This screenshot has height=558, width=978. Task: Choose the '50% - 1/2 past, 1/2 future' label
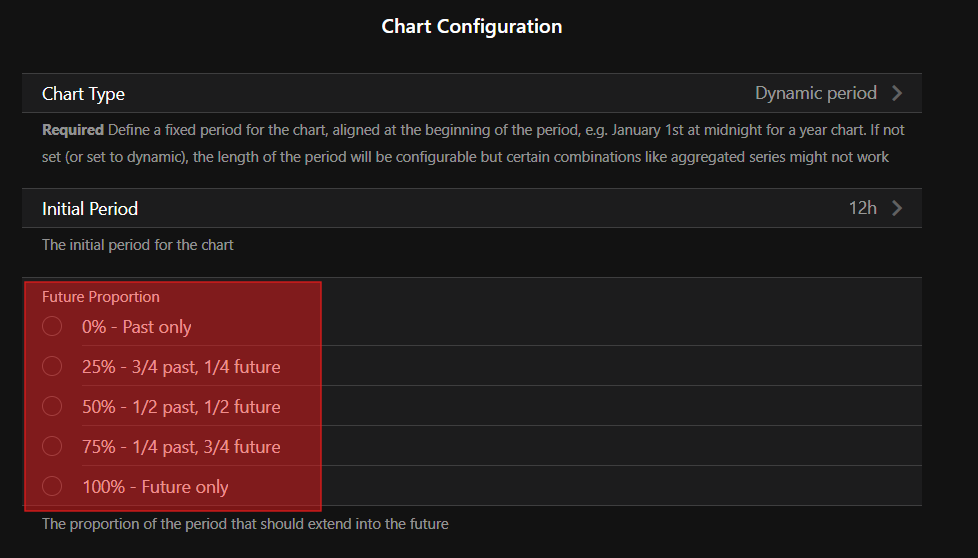181,407
